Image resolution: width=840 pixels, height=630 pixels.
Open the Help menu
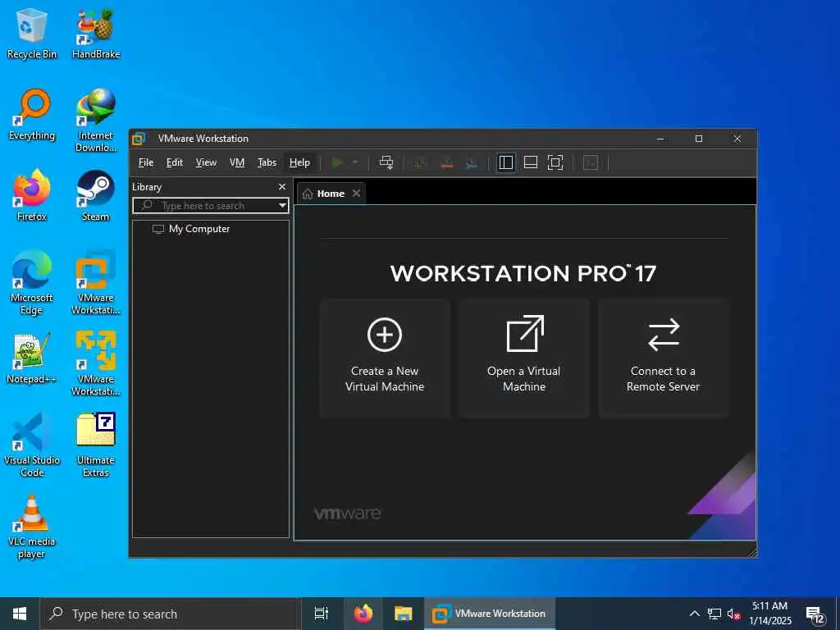tap(299, 162)
